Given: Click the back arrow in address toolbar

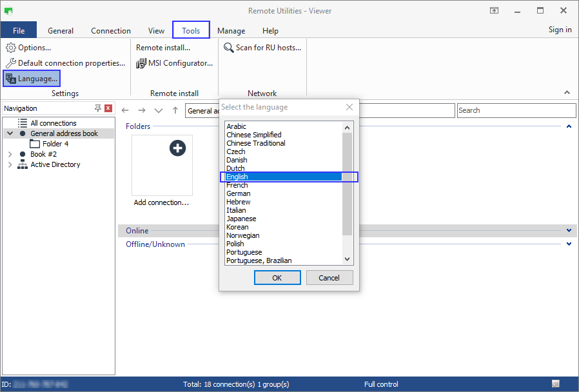Looking at the screenshot, I should [126, 111].
